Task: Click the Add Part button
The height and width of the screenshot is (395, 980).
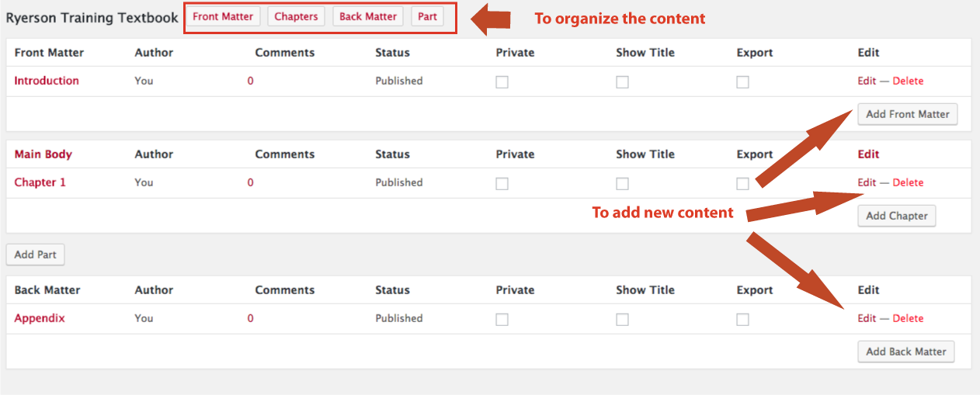Action: [36, 255]
